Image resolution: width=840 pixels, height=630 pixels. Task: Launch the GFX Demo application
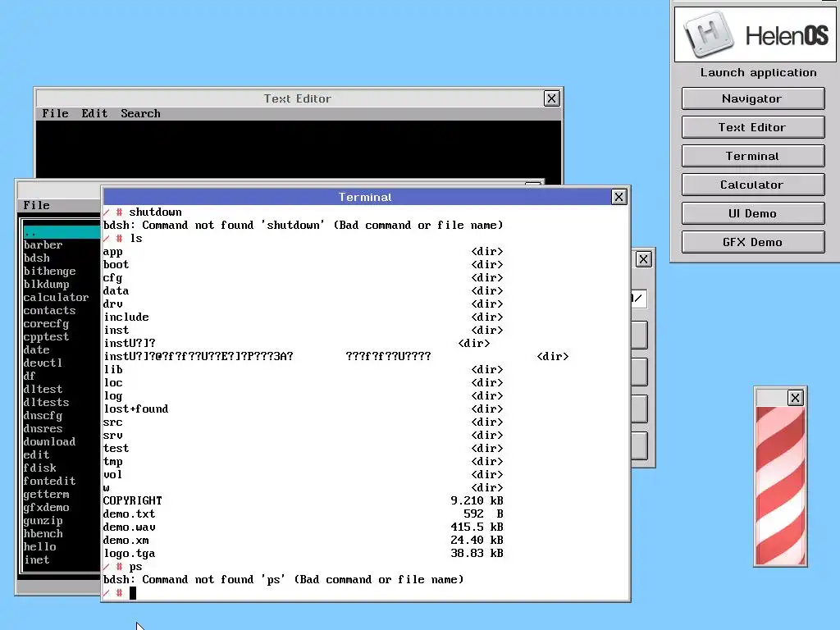[753, 242]
